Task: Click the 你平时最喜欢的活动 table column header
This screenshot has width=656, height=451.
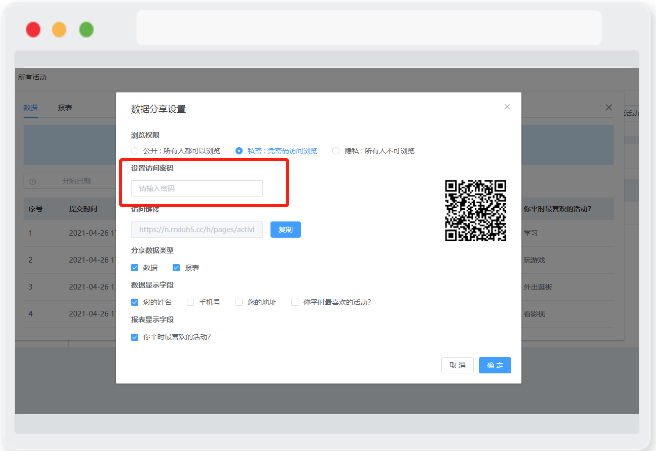Action: tap(557, 209)
